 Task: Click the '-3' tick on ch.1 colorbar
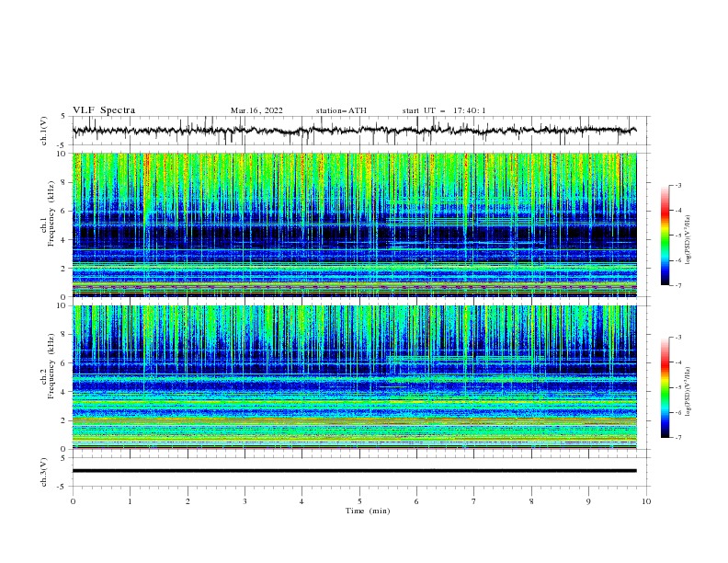678,185
